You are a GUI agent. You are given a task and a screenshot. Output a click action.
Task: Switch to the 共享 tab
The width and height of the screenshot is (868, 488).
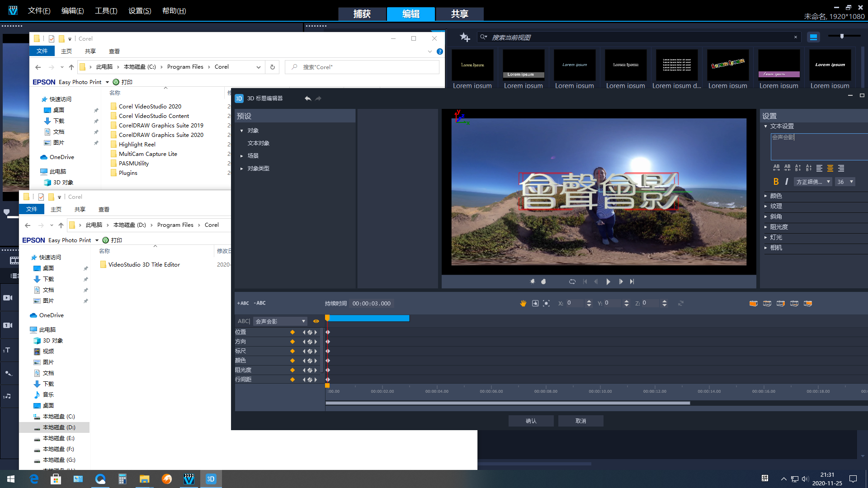pyautogui.click(x=460, y=14)
